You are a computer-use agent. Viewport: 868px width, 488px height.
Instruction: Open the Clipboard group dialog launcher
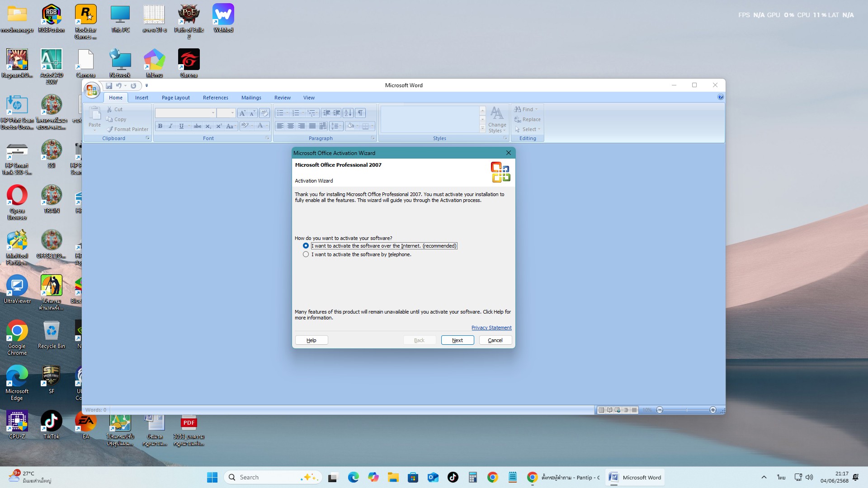147,138
